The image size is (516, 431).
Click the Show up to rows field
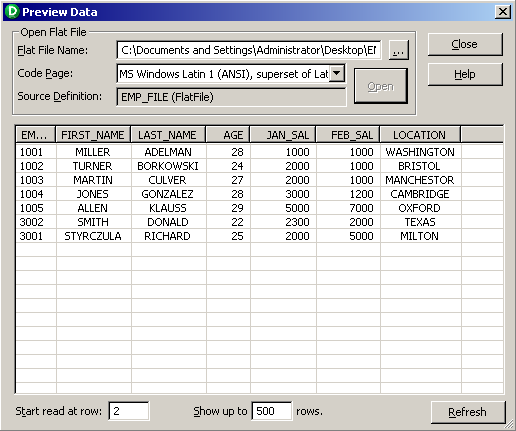tap(272, 411)
